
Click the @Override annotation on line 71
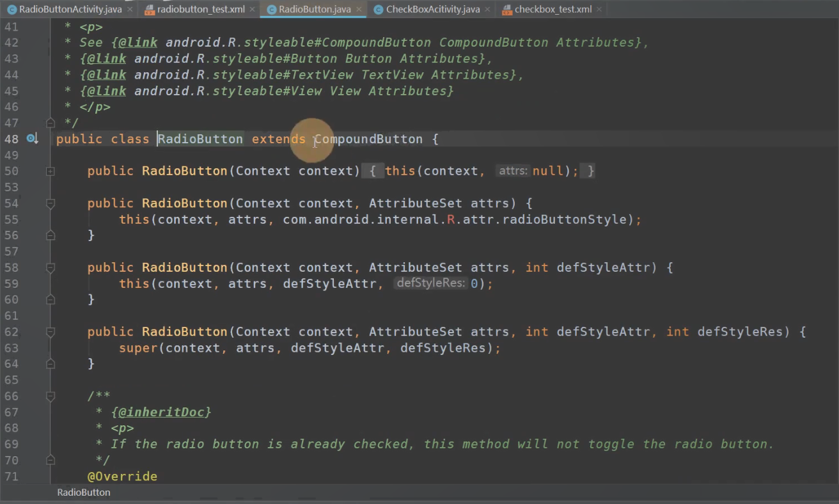[x=122, y=476]
